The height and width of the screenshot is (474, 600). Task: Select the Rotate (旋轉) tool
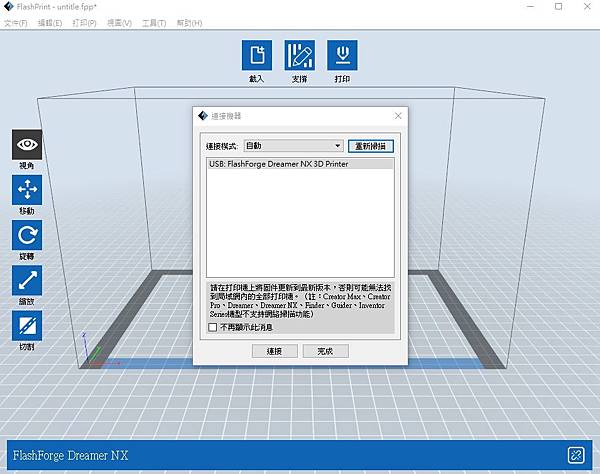27,235
